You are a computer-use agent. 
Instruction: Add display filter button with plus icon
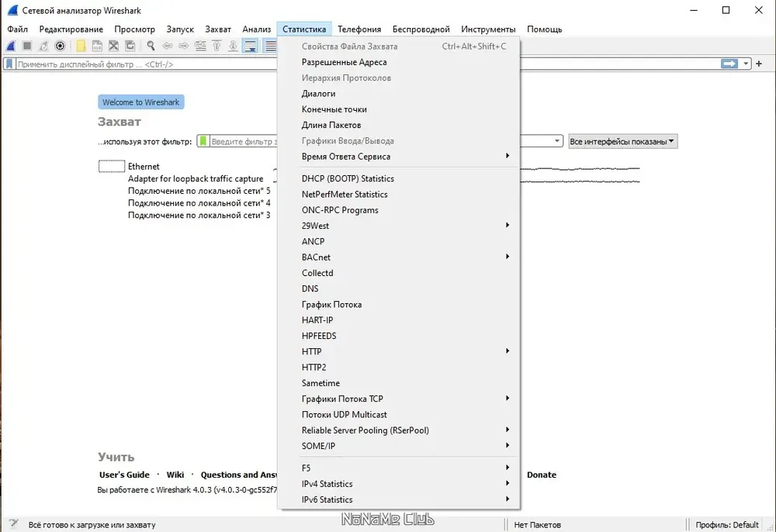759,64
